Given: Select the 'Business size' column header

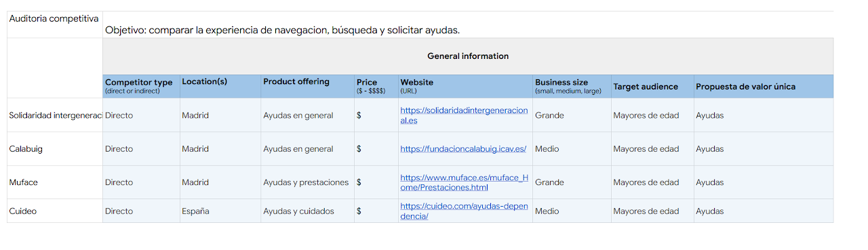Looking at the screenshot, I should click(572, 86).
